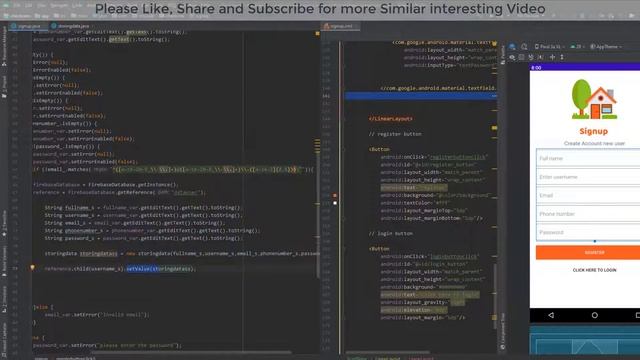Click Full name field in preview
Screen dimensions: 640x360
pyautogui.click(x=588, y=158)
